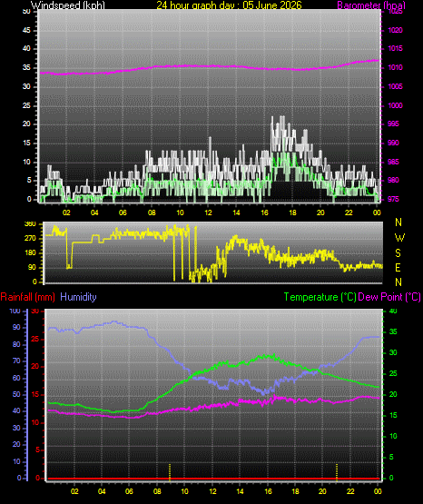Image resolution: width=423 pixels, height=504 pixels.
Task: Click the 24 hour graph date title
Action: tap(229, 5)
